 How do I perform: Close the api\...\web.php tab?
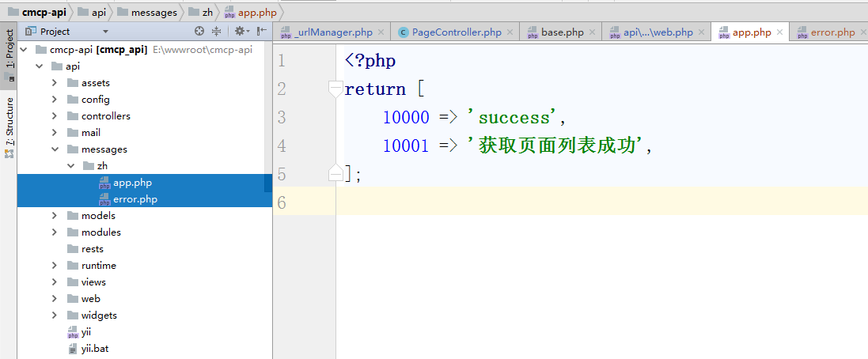pos(701,32)
